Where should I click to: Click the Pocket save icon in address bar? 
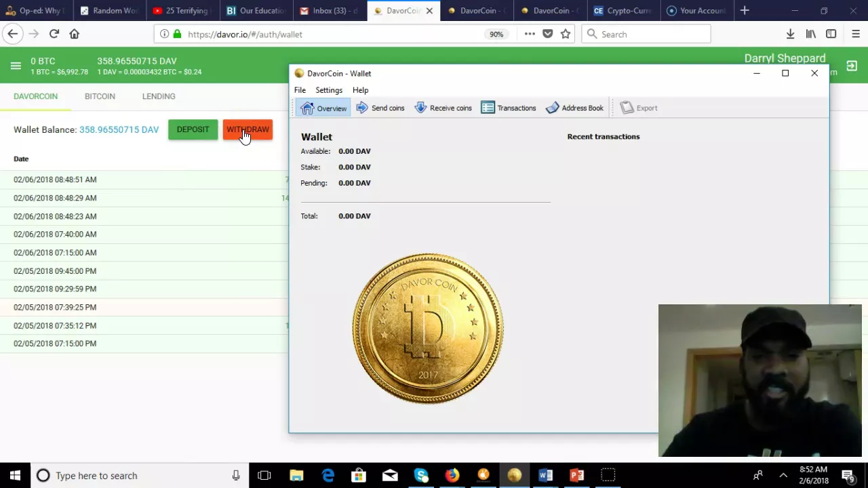pos(547,34)
